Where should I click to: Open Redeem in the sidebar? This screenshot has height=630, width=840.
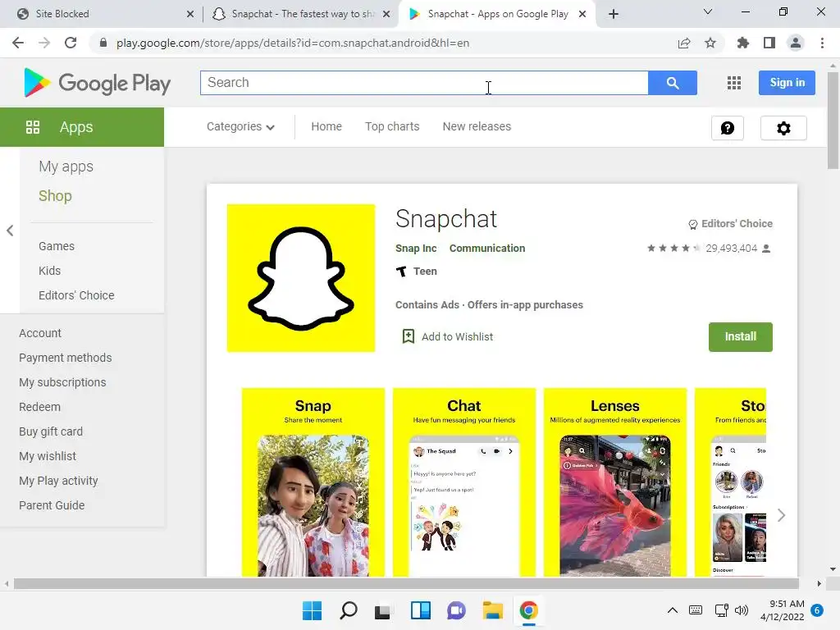pos(39,407)
